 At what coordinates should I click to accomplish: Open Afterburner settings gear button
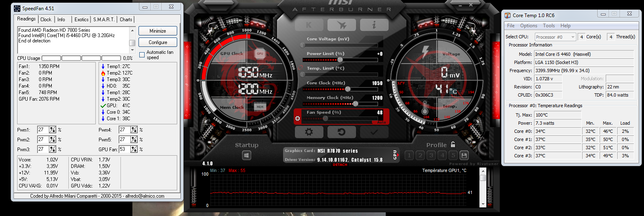[x=309, y=132]
